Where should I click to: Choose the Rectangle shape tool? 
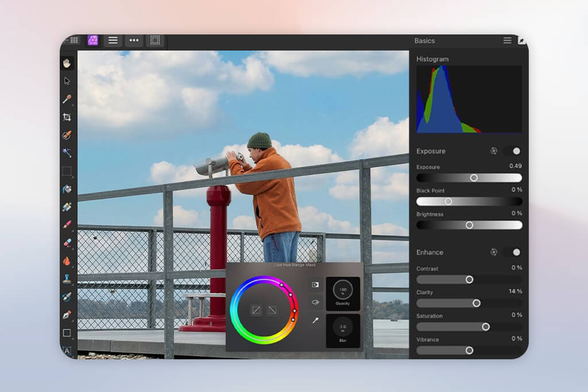click(x=67, y=333)
